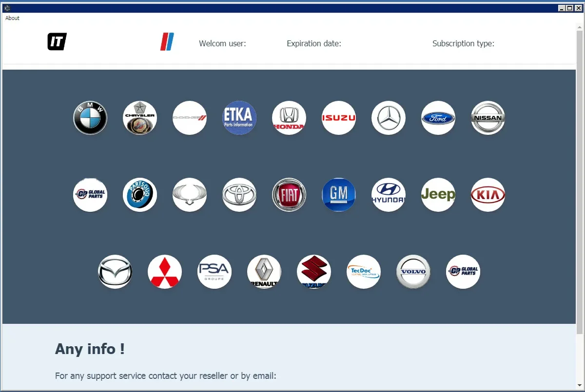Click the Kia brand icon
The width and height of the screenshot is (585, 392).
point(488,195)
